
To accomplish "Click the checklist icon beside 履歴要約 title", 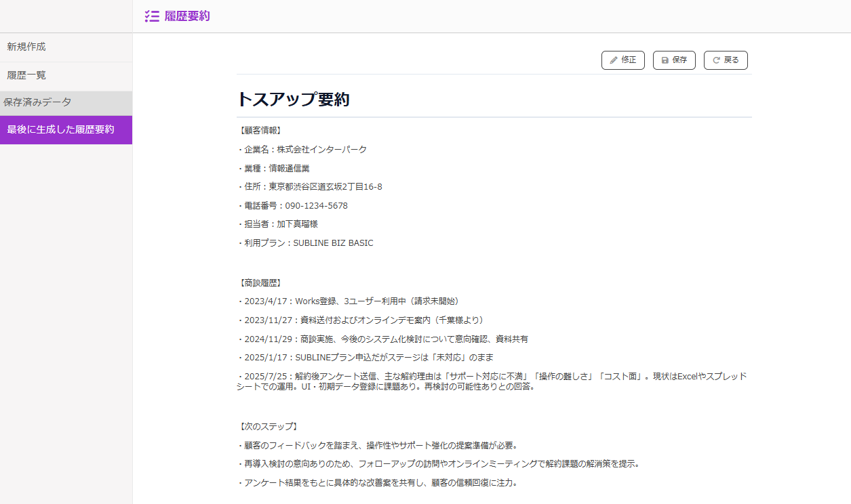I will [152, 16].
